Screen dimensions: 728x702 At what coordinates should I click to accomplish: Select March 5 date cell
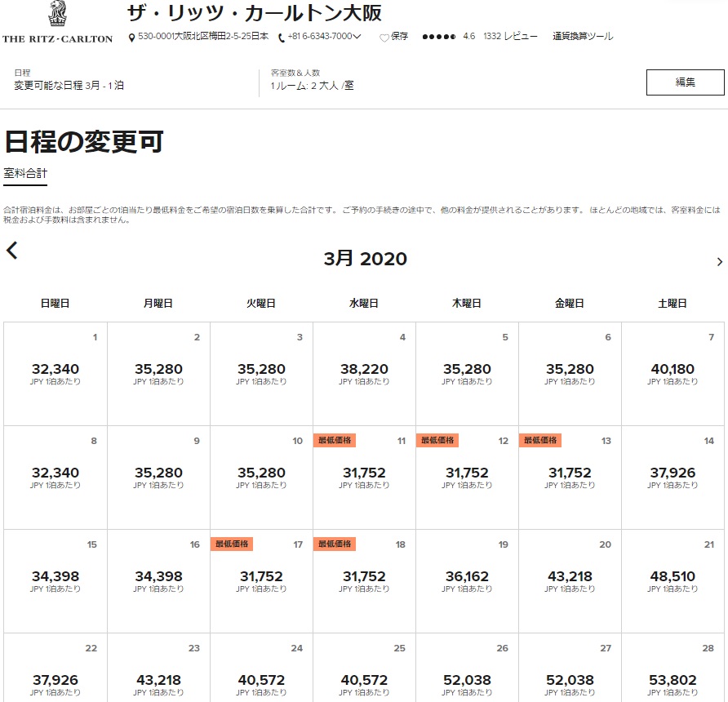click(467, 374)
